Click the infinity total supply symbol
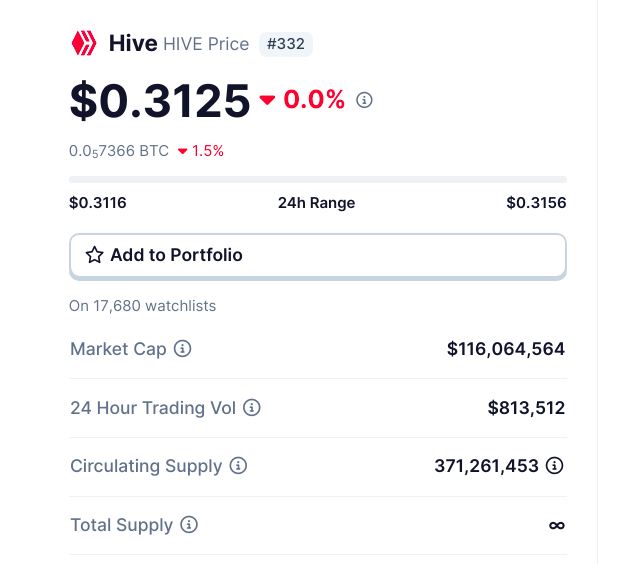The height and width of the screenshot is (564, 618). (x=557, y=525)
